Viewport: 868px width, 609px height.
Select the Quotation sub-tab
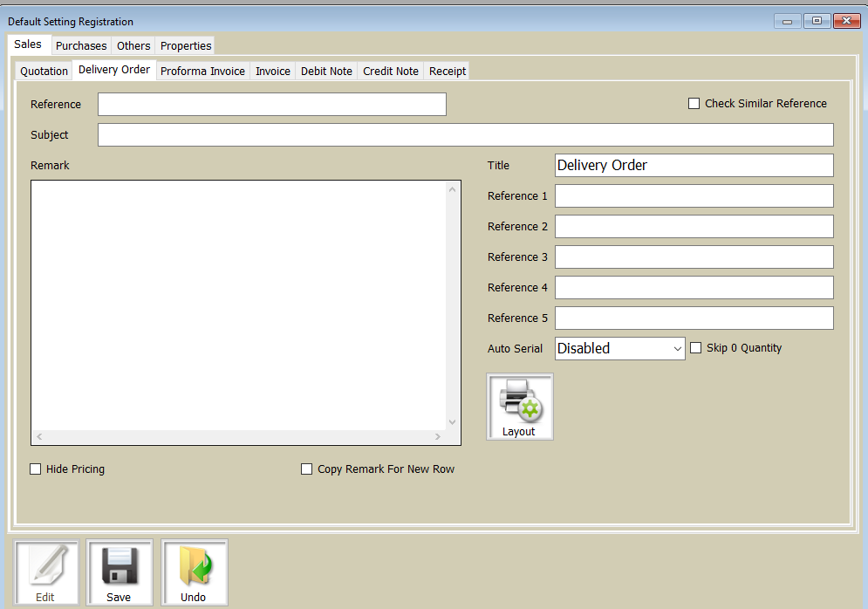44,72
